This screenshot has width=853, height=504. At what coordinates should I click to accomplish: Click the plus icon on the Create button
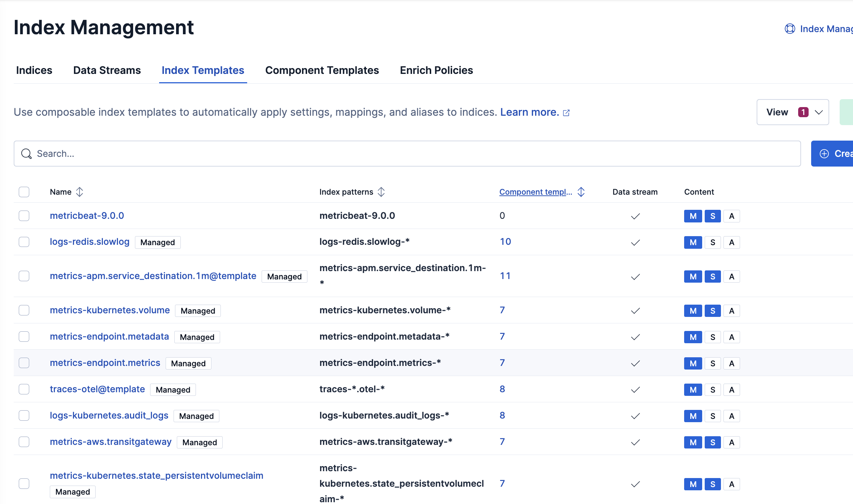click(824, 154)
